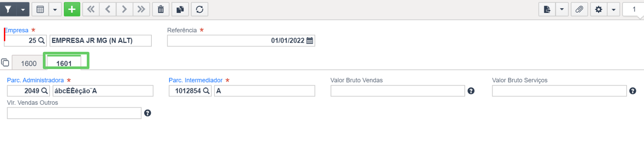Duplicate the record using copy icon
This screenshot has width=644, height=146.
[x=180, y=9]
